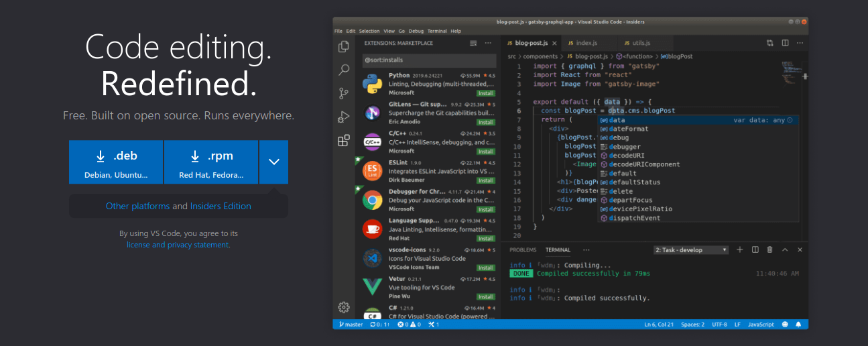This screenshot has height=346, width=868.
Task: Close the terminal panel with its X icon
Action: coord(800,249)
